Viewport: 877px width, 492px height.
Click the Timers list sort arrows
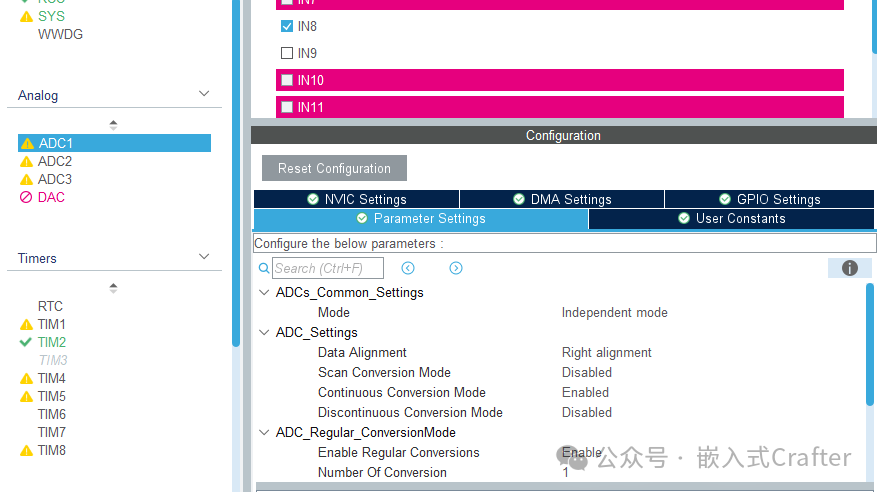(x=114, y=288)
